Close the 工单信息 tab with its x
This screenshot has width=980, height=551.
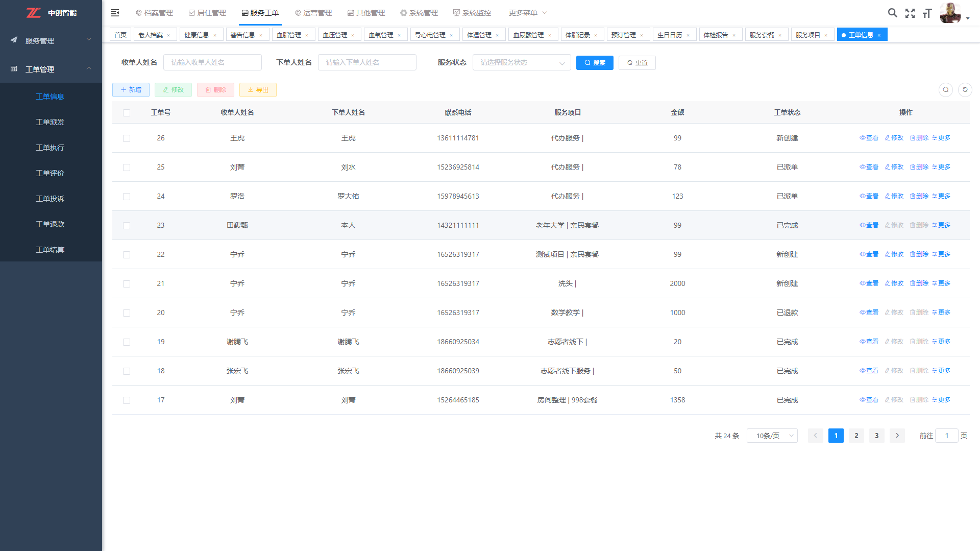coord(879,35)
